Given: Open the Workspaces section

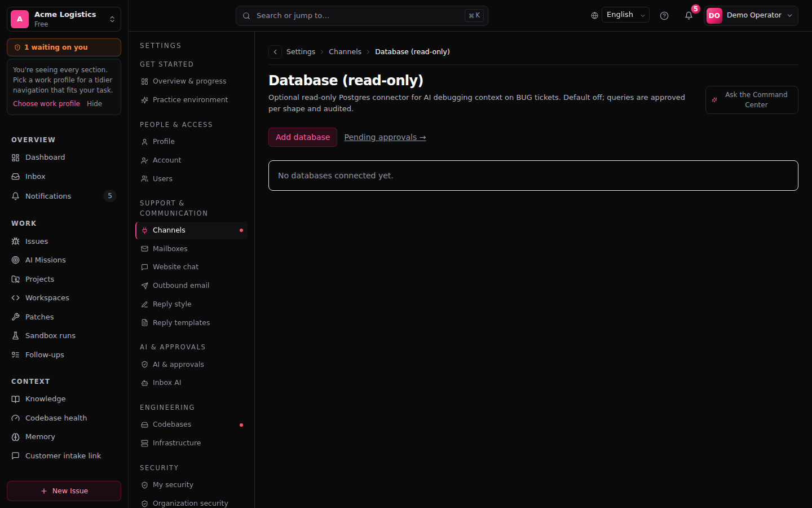Looking at the screenshot, I should pos(64,298).
